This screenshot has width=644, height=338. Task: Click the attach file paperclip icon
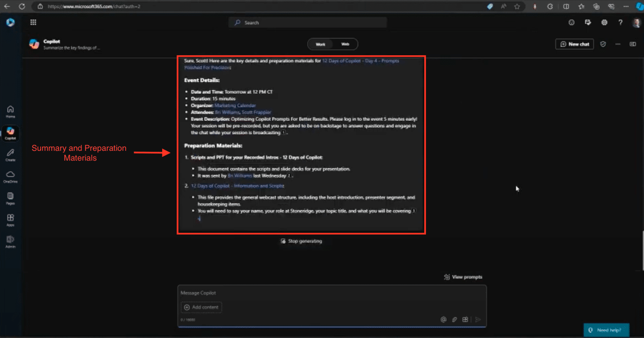point(454,320)
